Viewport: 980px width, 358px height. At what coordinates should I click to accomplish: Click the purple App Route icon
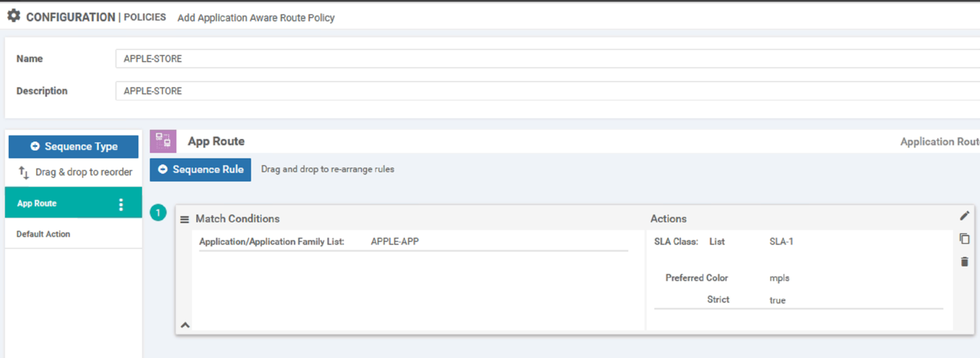pos(163,141)
